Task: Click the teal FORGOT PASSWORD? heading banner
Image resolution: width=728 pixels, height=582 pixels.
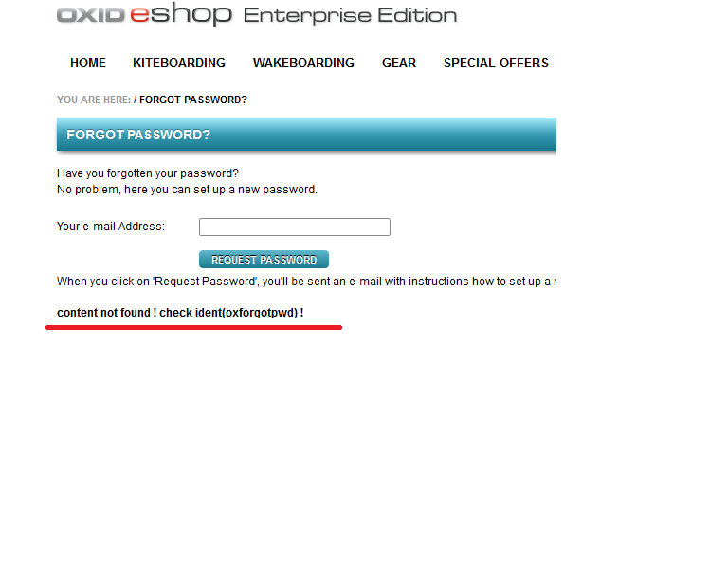Action: (306, 135)
